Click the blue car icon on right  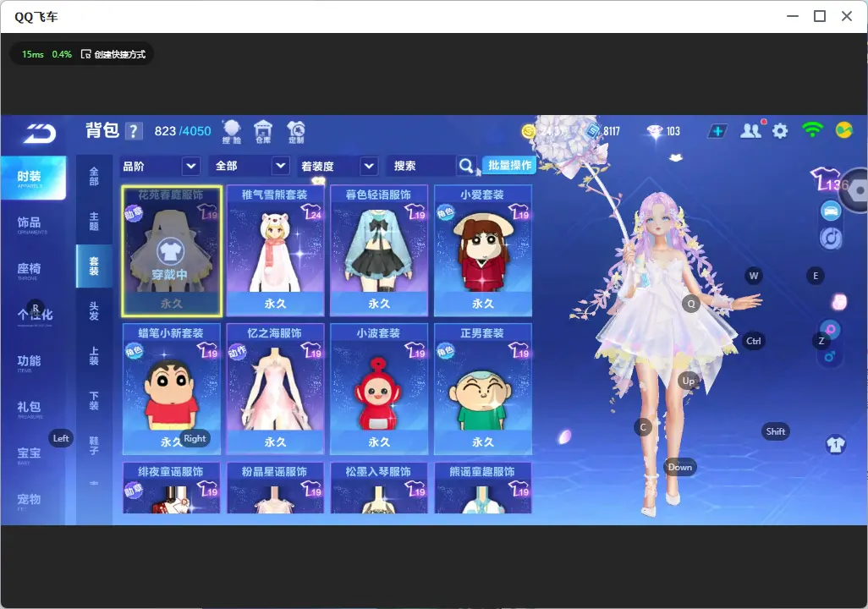(x=831, y=211)
